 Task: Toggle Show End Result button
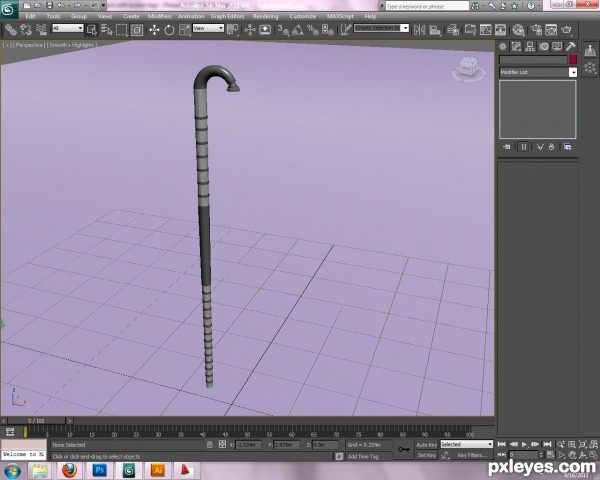pos(523,147)
